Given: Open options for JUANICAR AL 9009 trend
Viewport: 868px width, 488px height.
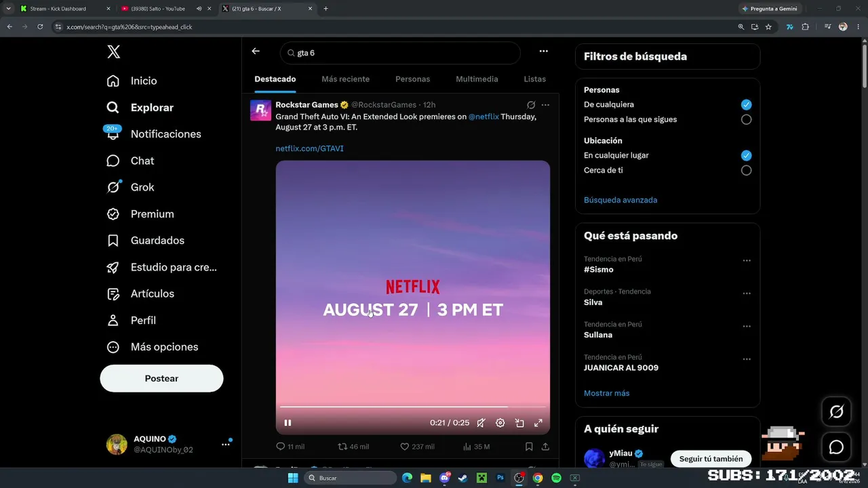Looking at the screenshot, I should click(x=747, y=359).
